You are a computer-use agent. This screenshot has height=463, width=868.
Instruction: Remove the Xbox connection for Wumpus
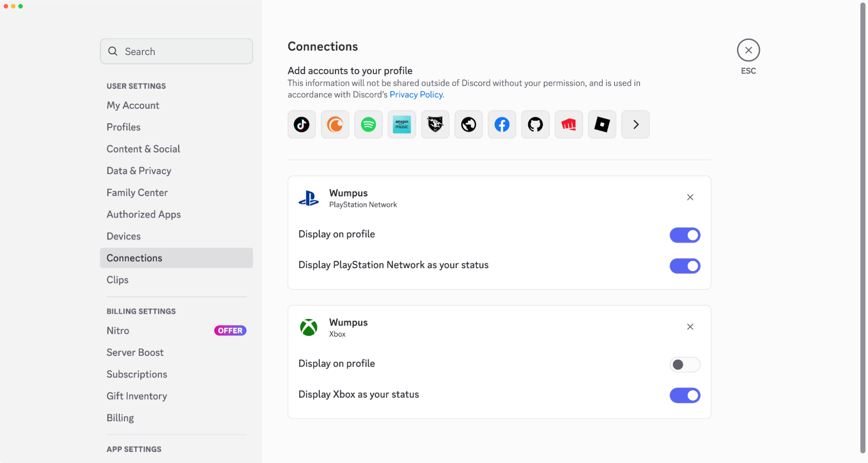690,327
